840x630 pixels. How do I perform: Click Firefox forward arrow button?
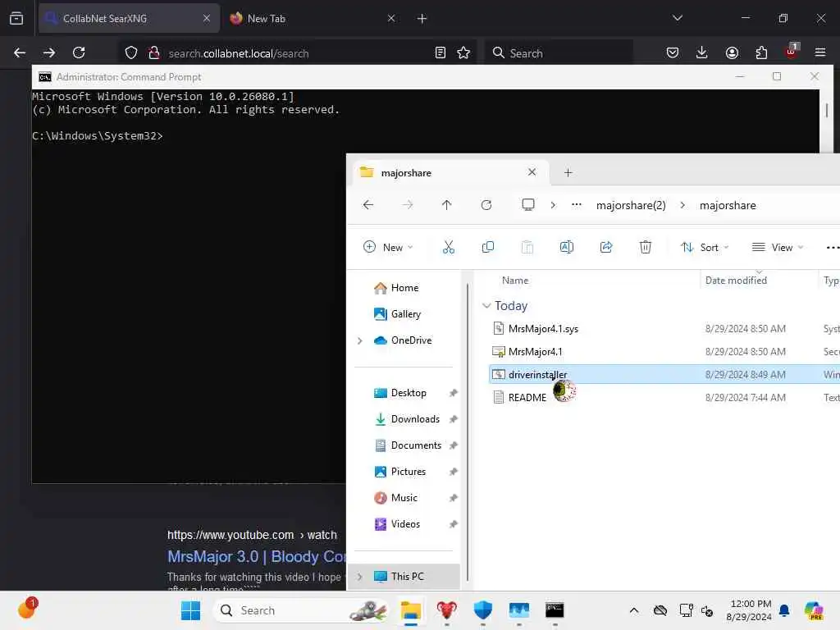tap(48, 52)
